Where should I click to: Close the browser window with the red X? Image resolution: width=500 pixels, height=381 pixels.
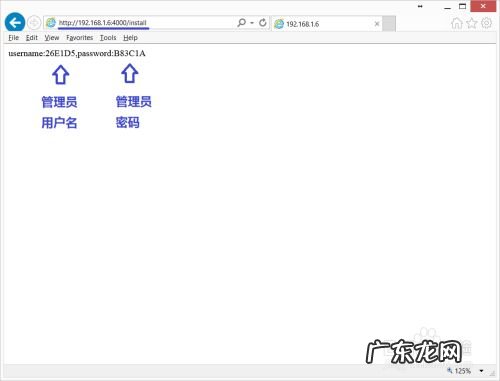[x=483, y=6]
